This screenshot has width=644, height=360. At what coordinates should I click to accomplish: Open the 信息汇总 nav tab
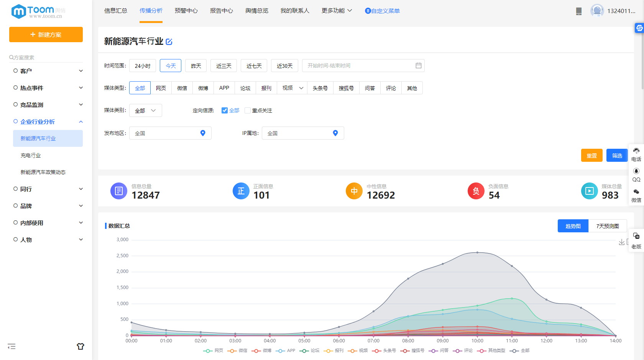(116, 11)
